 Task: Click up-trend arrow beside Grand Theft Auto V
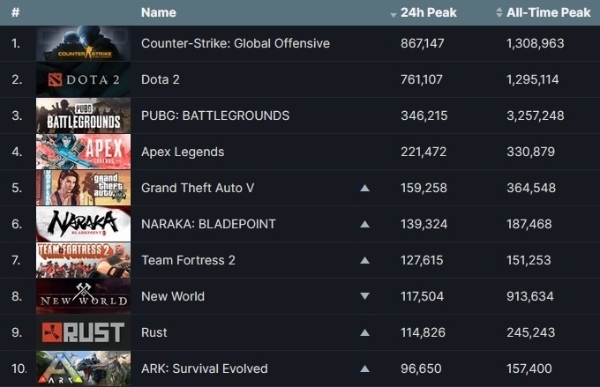tap(365, 188)
